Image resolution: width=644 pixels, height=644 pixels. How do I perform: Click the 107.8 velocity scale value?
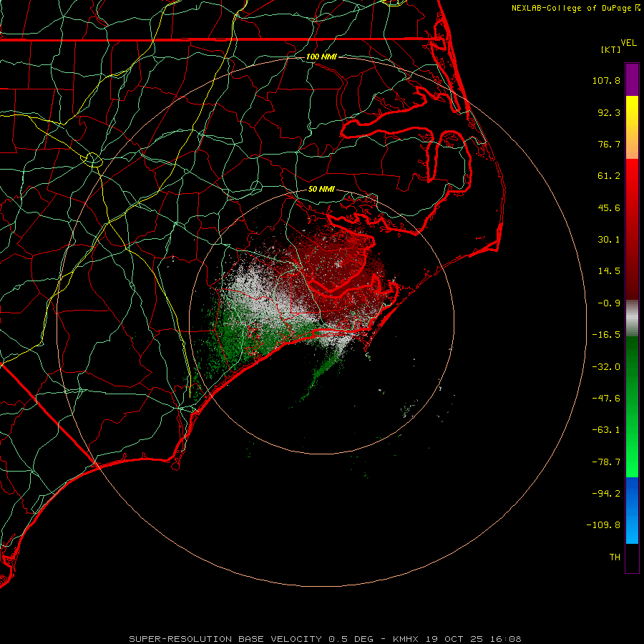tap(606, 80)
